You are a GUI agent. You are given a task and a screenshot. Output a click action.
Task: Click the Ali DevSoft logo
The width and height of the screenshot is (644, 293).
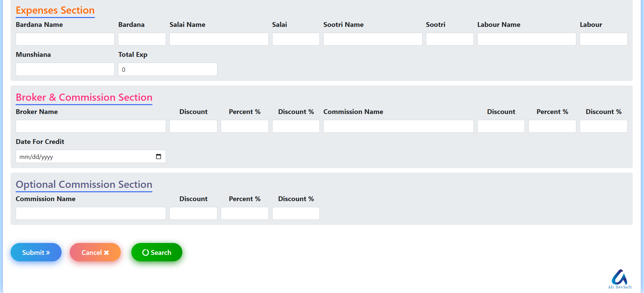(620, 279)
